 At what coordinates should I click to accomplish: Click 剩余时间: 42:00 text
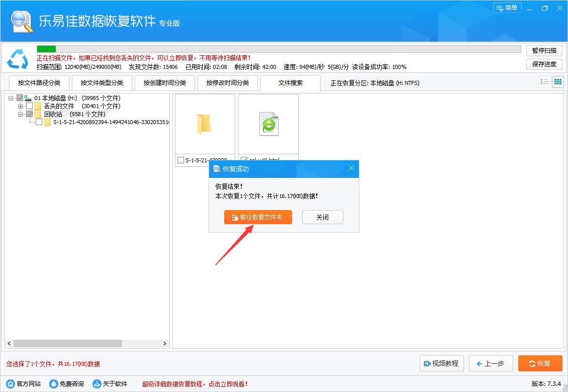tap(255, 67)
